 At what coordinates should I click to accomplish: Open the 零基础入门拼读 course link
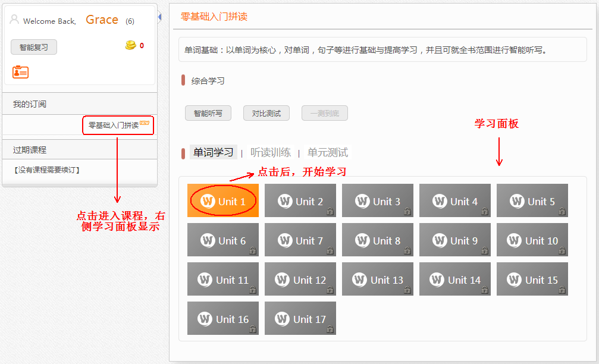point(114,125)
